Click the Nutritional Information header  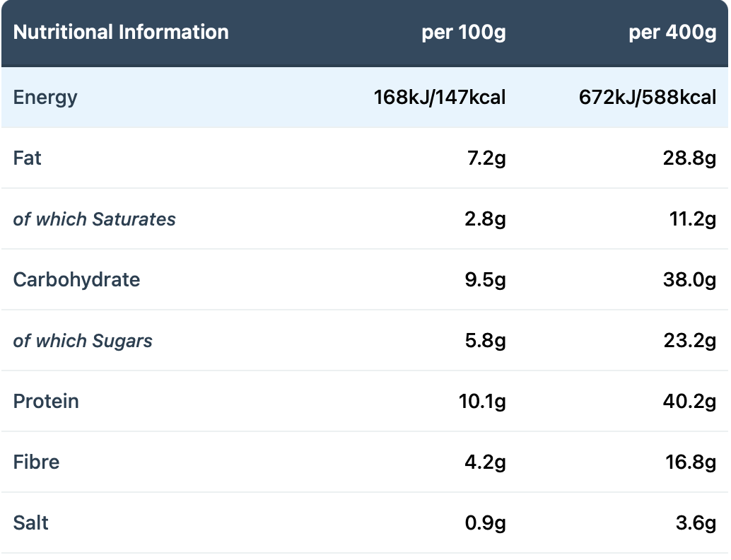click(x=121, y=33)
